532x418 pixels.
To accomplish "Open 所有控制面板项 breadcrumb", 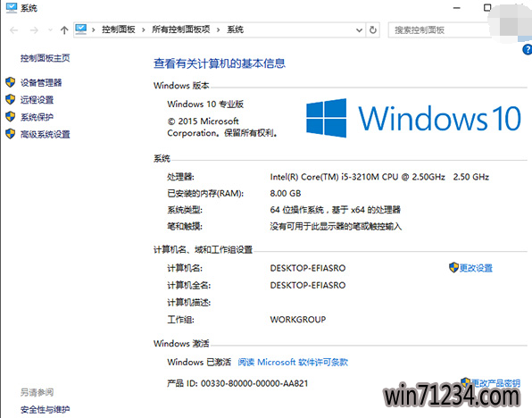I will [x=181, y=29].
